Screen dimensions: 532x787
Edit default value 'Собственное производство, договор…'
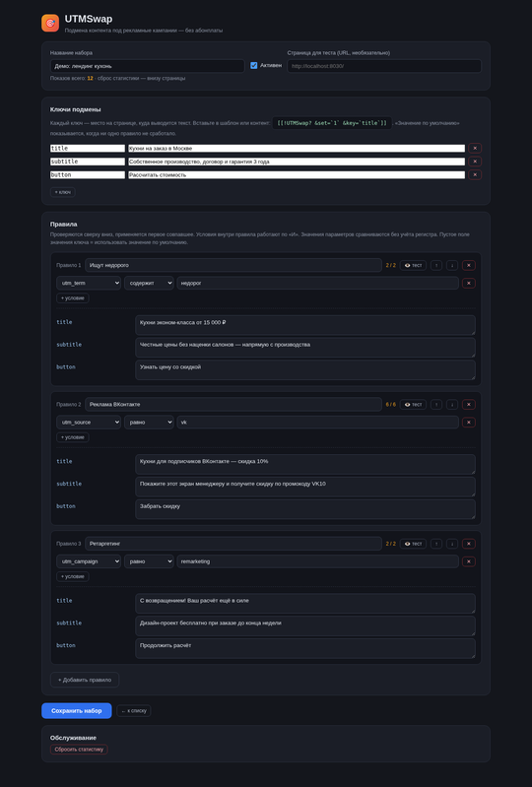(x=297, y=162)
